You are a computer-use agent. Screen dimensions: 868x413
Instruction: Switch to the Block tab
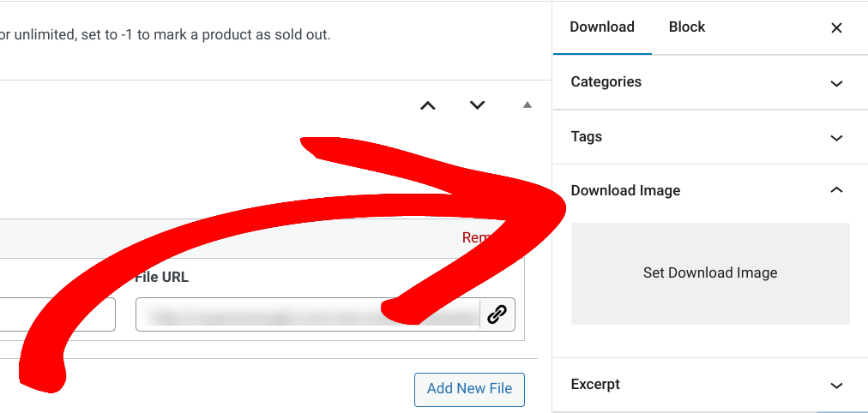(687, 27)
